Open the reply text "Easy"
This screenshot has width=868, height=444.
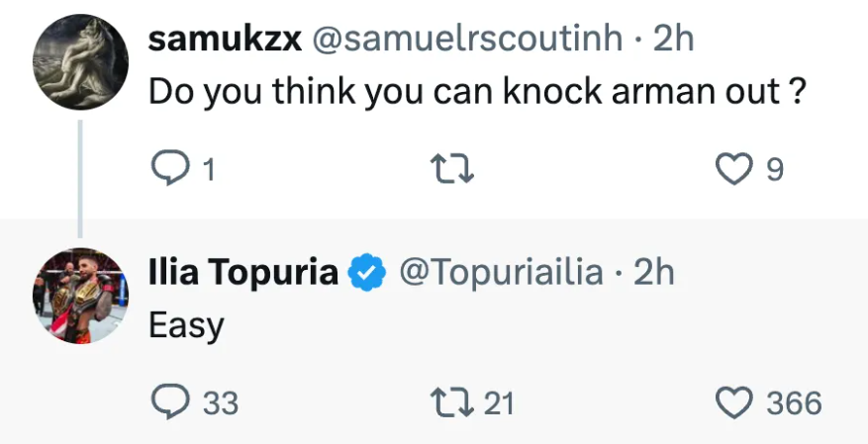point(186,324)
